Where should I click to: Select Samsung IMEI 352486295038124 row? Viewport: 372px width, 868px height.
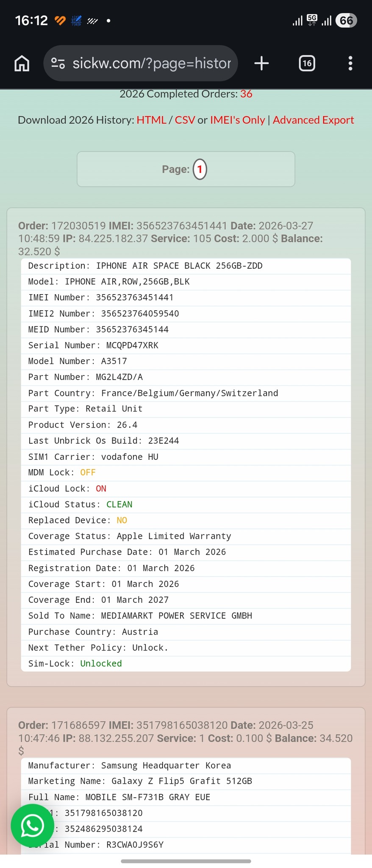pyautogui.click(x=186, y=829)
